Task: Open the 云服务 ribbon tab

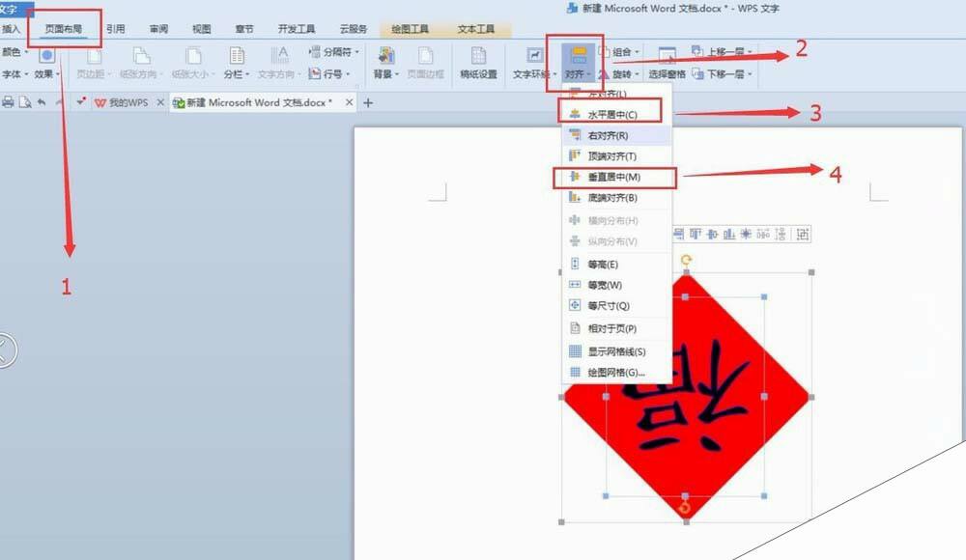Action: (x=353, y=29)
